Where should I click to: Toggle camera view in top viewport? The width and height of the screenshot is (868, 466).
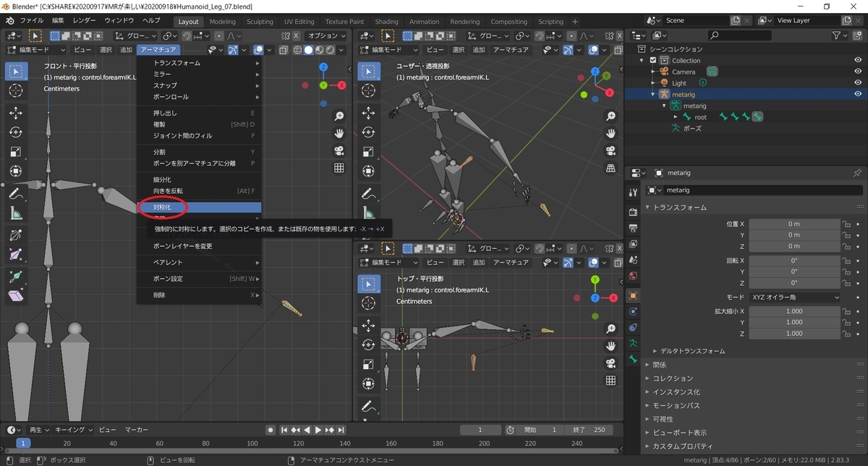click(611, 363)
